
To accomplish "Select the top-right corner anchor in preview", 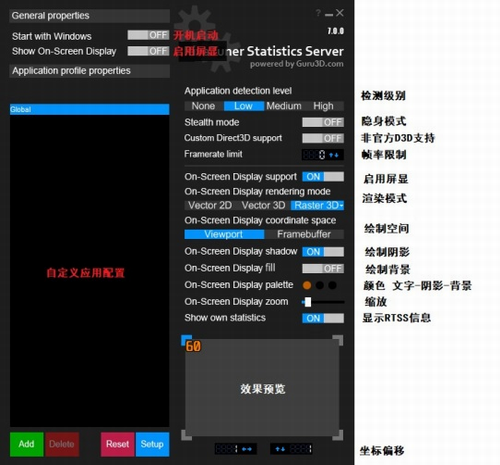I will pos(338,340).
